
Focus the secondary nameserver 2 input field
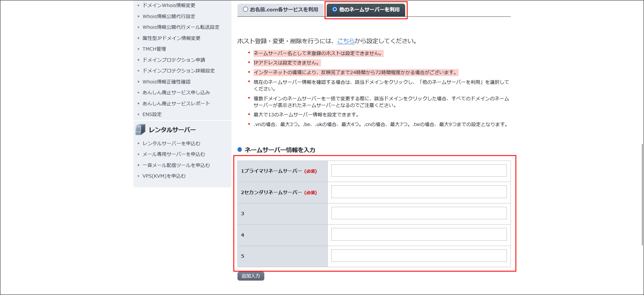pyautogui.click(x=419, y=192)
